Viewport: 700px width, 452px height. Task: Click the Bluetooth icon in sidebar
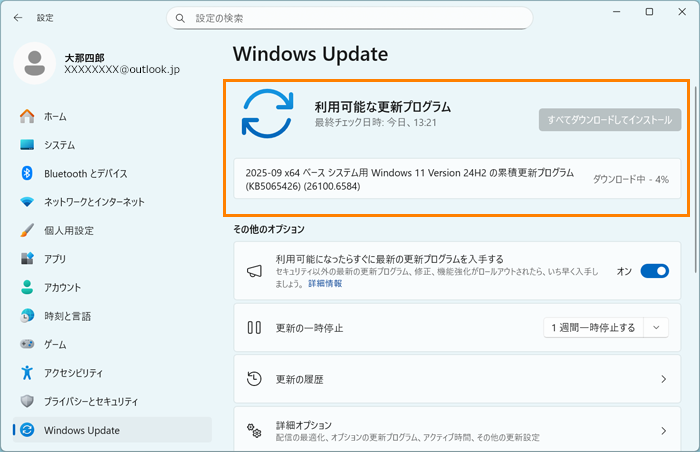pyautogui.click(x=27, y=173)
